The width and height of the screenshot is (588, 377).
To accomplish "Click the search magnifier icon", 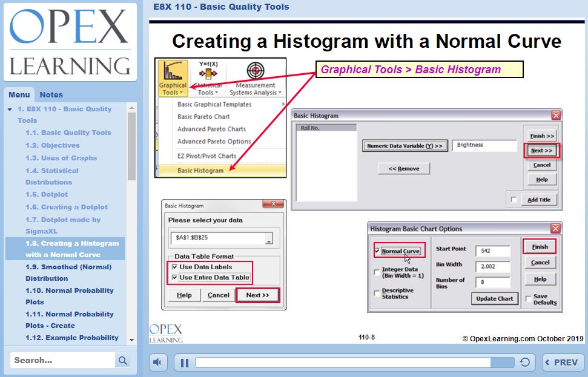I will pyautogui.click(x=123, y=361).
